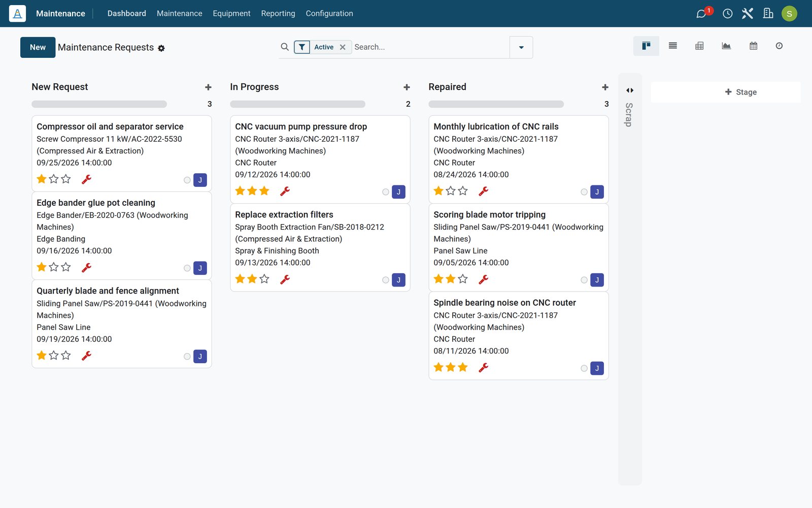Open the activities clock icon in top bar
This screenshot has height=508, width=812.
click(x=728, y=14)
